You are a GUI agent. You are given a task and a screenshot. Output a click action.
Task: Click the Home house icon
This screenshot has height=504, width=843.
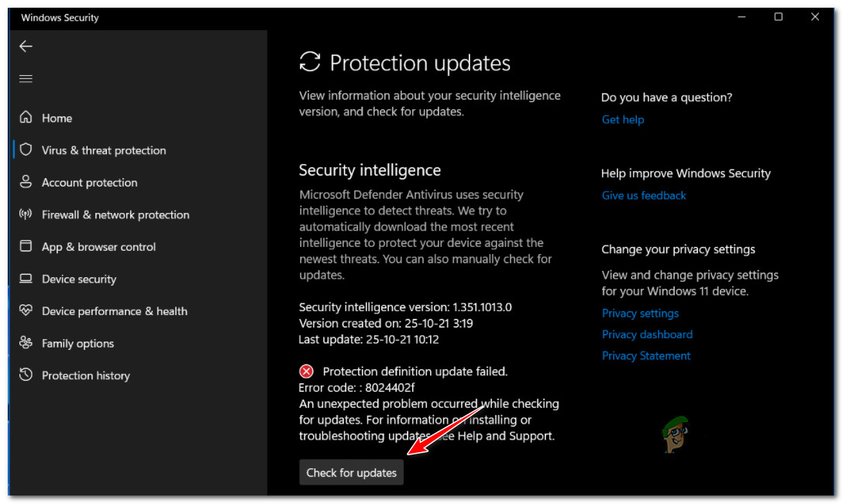click(26, 118)
